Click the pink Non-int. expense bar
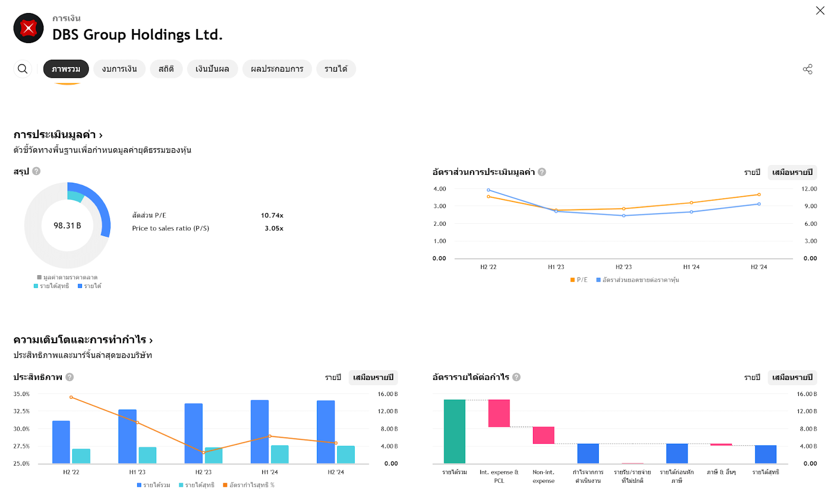The width and height of the screenshot is (831, 504). (544, 435)
